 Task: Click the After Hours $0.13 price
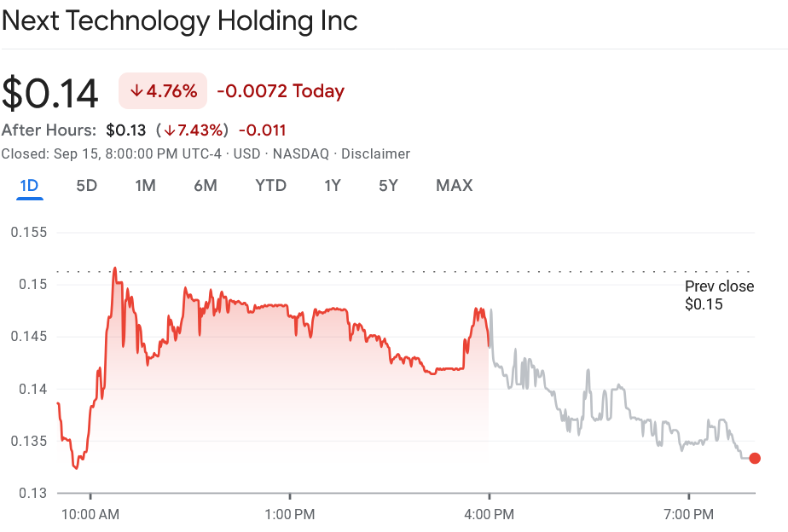[126, 130]
